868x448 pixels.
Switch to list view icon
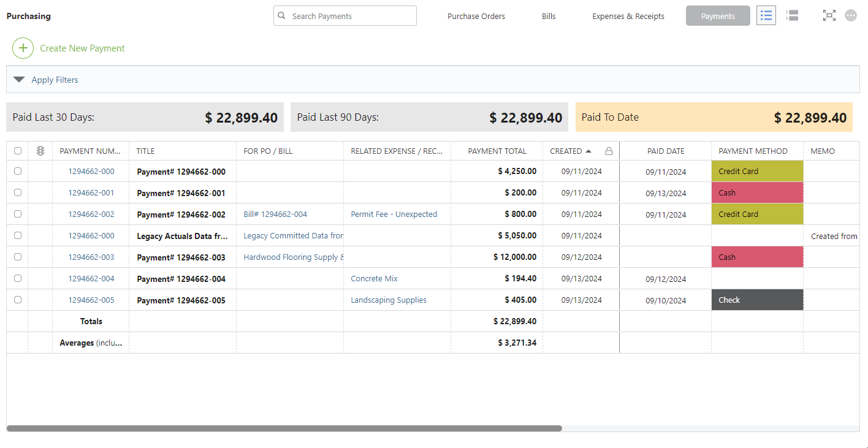click(x=766, y=15)
